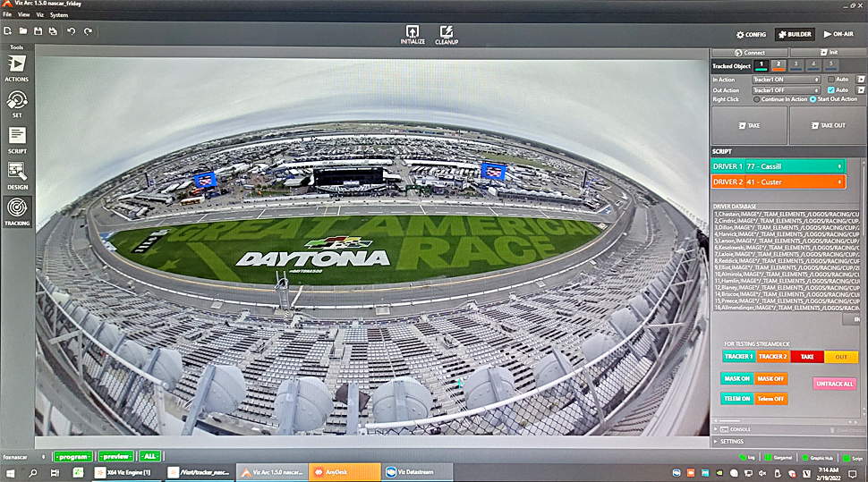Click the Log status indicator
This screenshot has width=868, height=482.
point(747,458)
